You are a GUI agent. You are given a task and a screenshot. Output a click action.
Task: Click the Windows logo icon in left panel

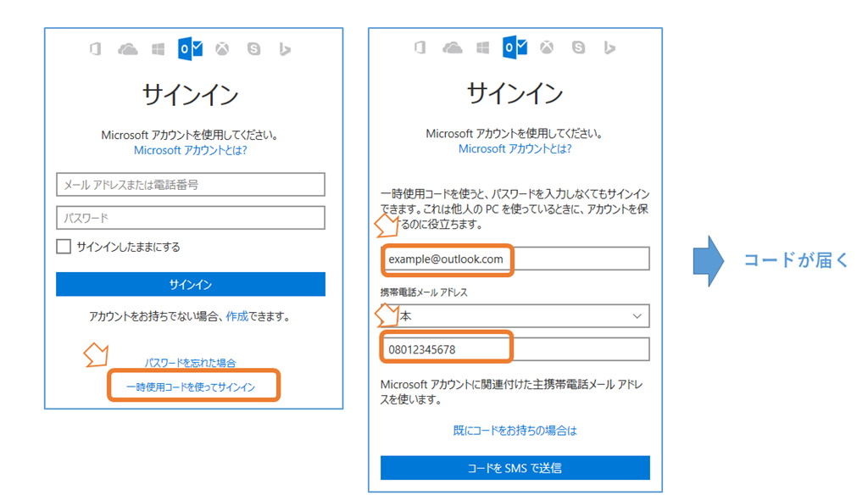[159, 50]
